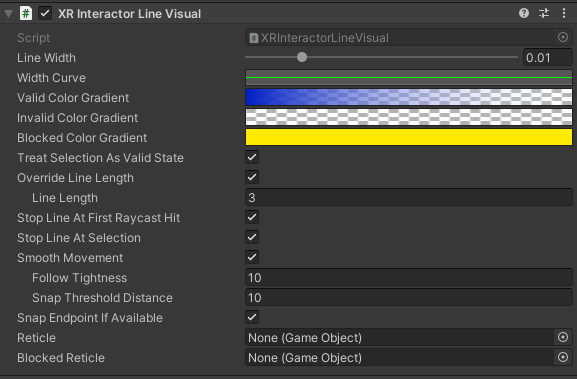Open the green Width Curve editor
577x379 pixels.
[409, 77]
